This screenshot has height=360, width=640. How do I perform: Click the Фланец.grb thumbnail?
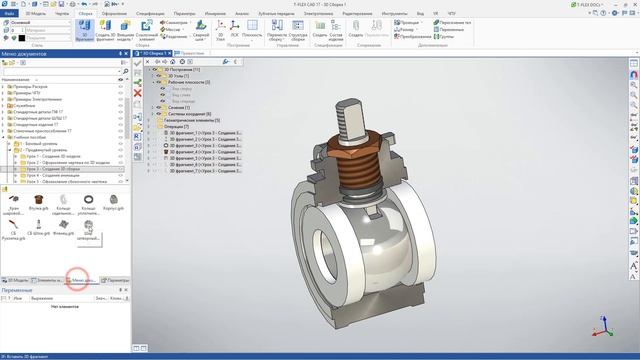pos(63,228)
